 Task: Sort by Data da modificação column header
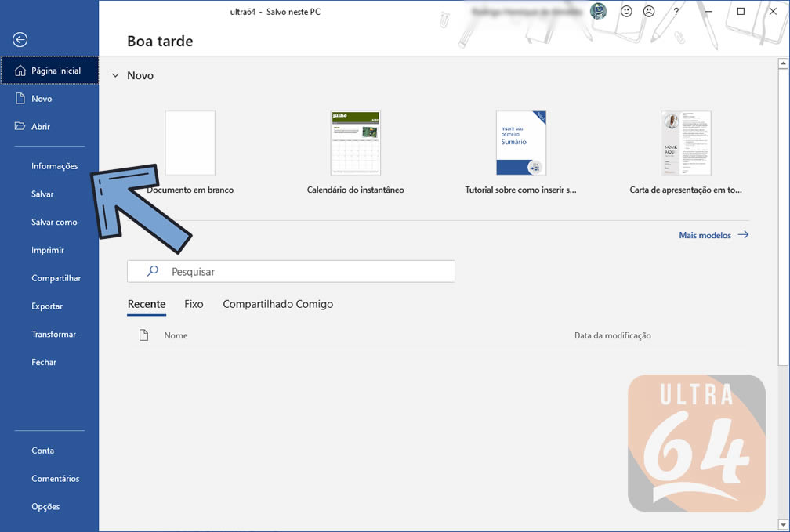tap(612, 335)
